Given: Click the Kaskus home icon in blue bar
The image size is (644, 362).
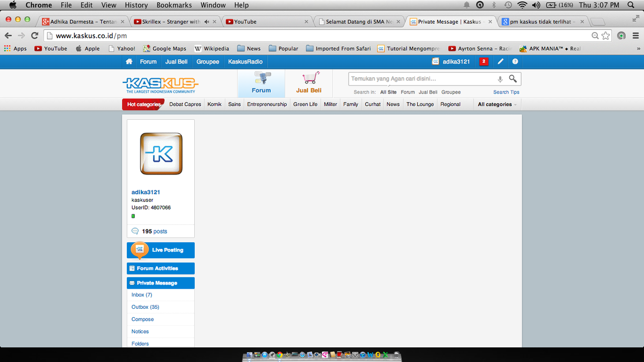Looking at the screenshot, I should [x=129, y=61].
